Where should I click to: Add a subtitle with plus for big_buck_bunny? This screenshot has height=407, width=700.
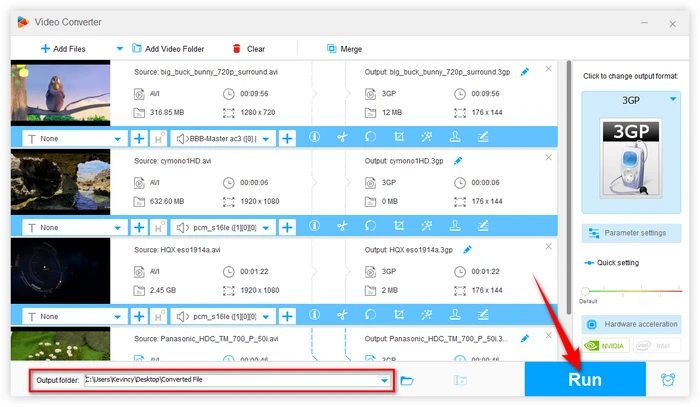coord(139,139)
